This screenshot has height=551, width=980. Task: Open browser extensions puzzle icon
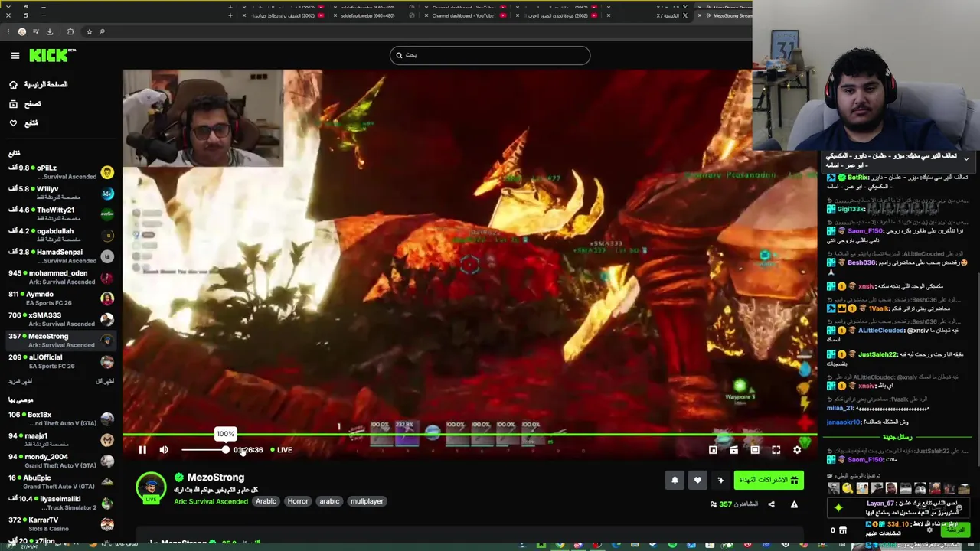click(70, 31)
